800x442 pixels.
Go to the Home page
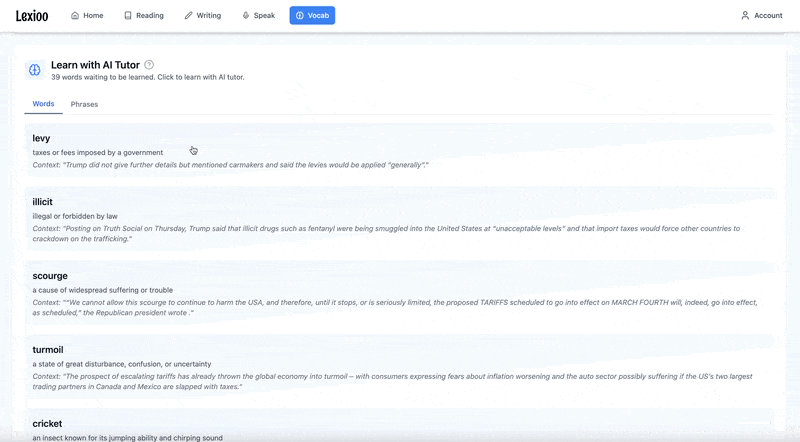coord(87,15)
